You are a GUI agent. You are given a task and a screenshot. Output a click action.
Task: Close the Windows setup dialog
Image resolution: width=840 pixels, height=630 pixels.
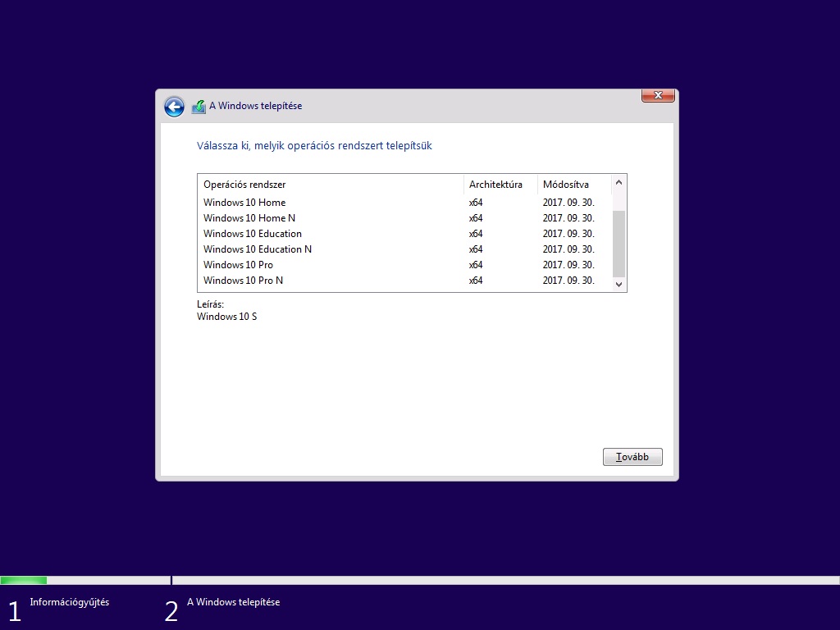[x=658, y=95]
